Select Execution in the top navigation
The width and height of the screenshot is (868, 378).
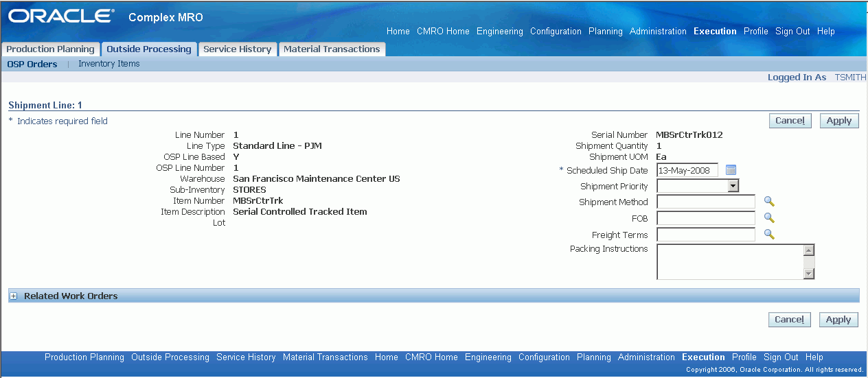tap(715, 32)
